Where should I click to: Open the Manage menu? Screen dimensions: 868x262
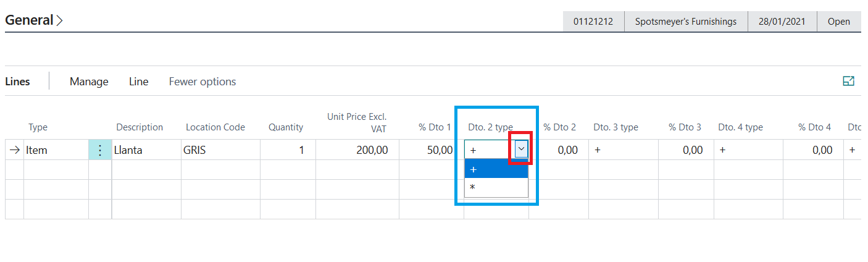pyautogui.click(x=89, y=82)
